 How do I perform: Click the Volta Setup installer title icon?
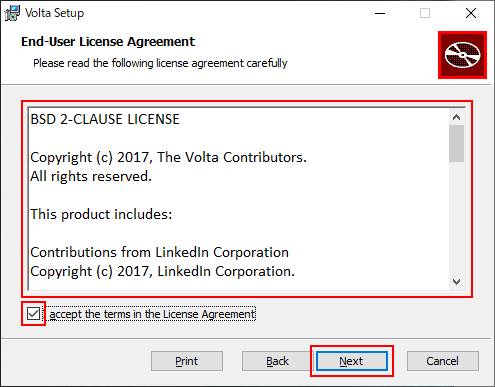click(x=12, y=13)
